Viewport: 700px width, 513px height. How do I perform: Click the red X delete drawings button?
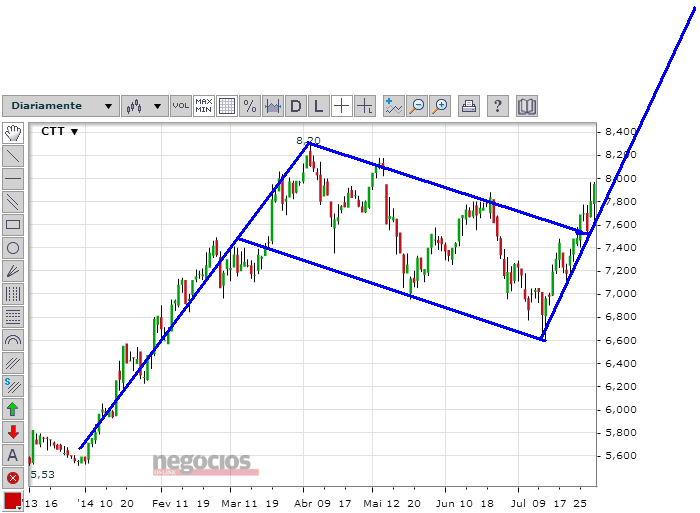click(x=13, y=478)
